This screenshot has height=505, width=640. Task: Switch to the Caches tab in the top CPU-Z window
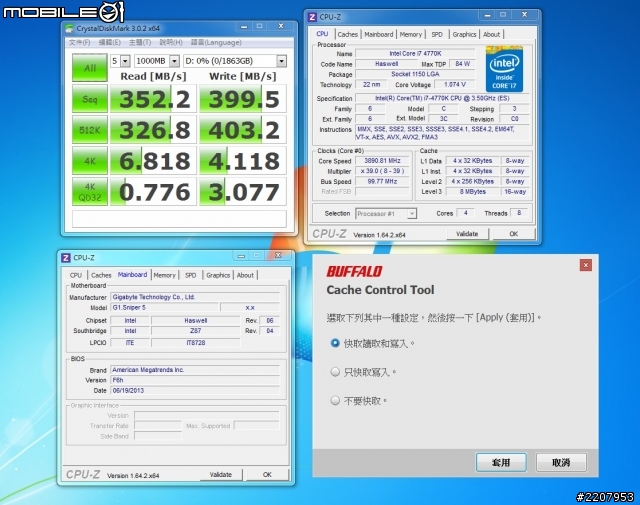click(348, 35)
